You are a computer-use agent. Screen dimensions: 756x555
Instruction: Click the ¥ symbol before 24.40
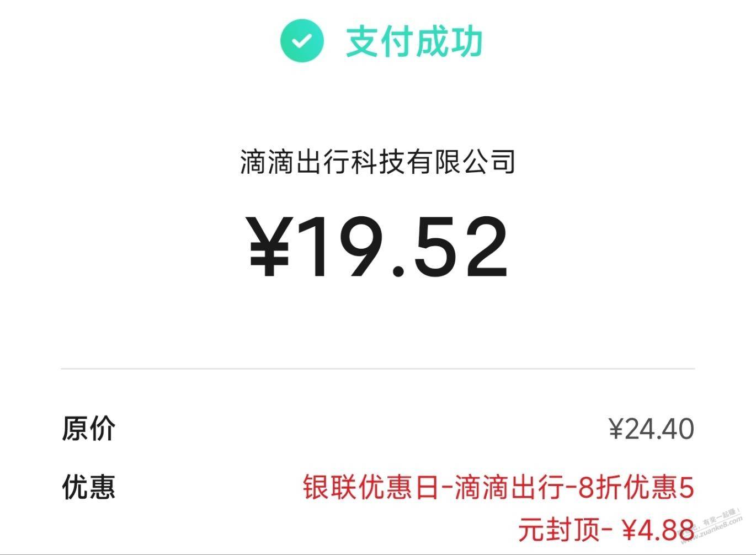(x=616, y=429)
